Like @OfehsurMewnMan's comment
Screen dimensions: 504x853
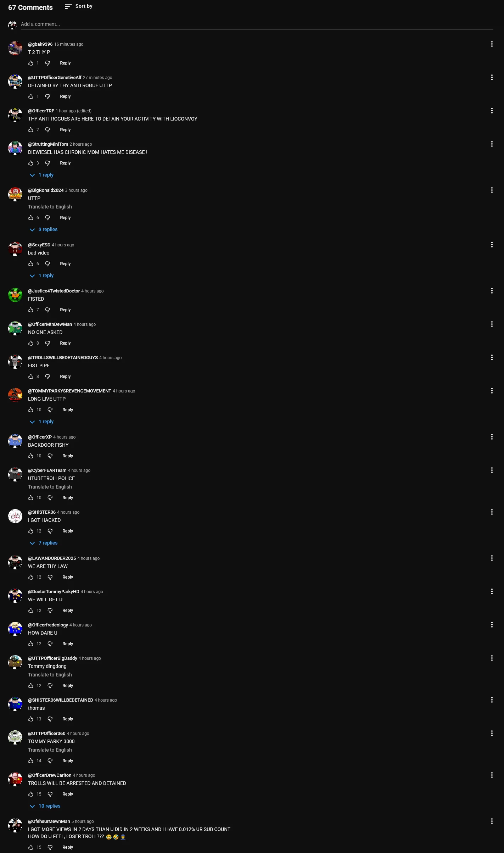31,847
